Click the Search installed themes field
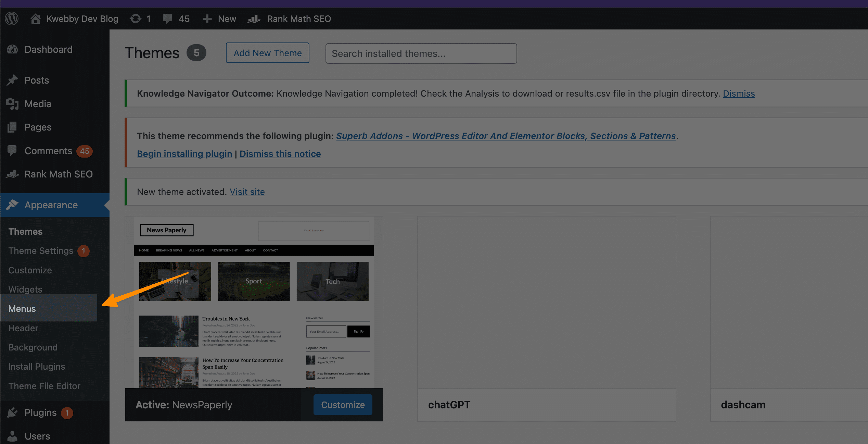This screenshot has height=444, width=868. [421, 53]
